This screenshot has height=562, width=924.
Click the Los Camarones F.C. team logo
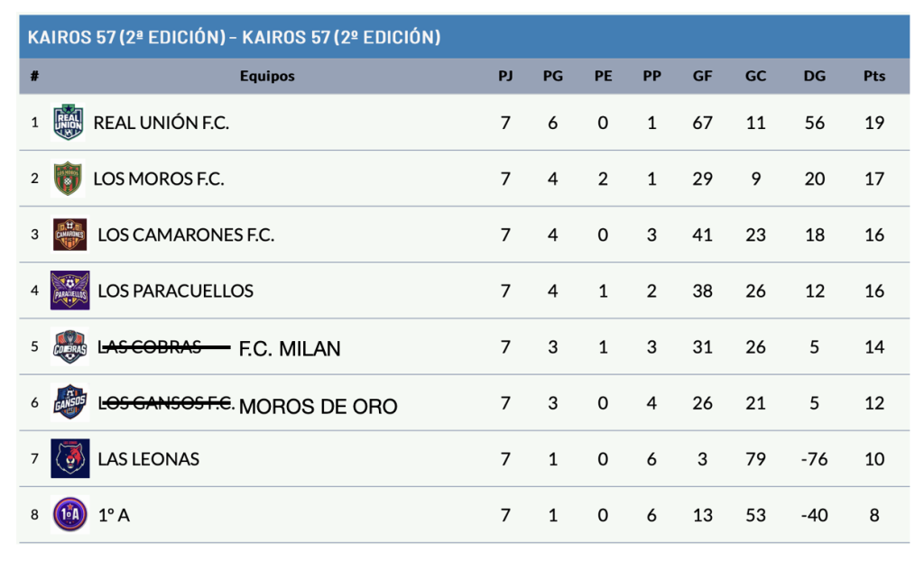[70, 235]
